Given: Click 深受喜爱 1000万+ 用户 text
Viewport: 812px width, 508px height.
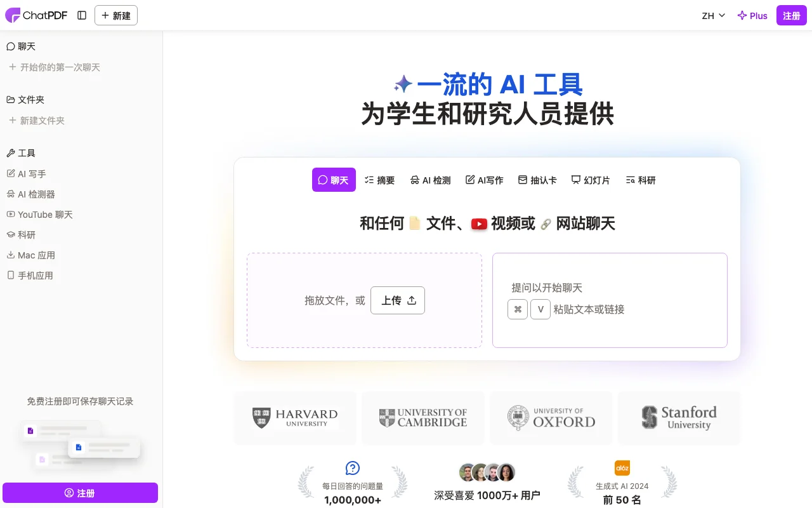Looking at the screenshot, I should [487, 495].
